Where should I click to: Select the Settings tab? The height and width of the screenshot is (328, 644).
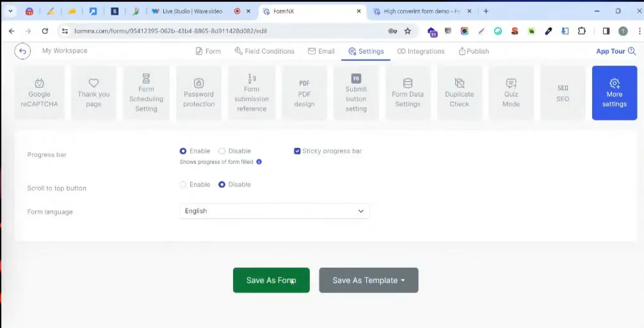point(366,51)
